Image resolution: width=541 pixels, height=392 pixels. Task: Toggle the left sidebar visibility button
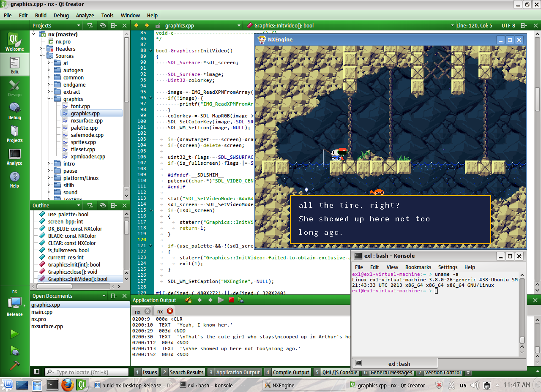pos(36,372)
